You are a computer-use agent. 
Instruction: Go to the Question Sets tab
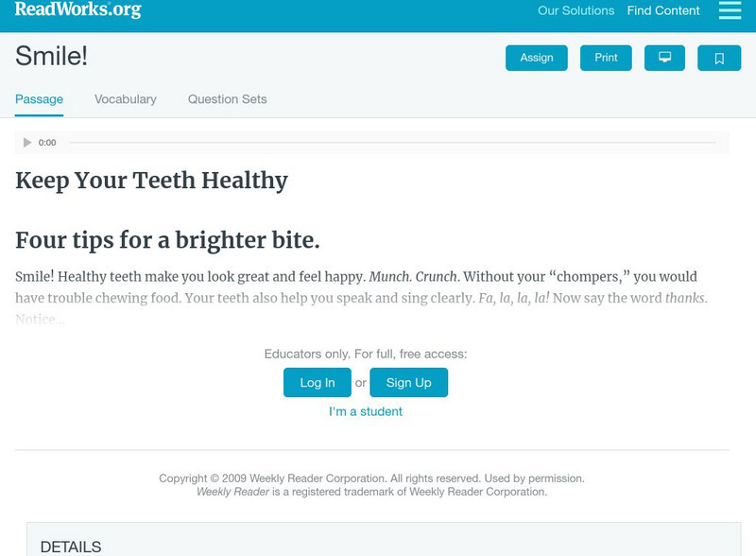coord(227,99)
